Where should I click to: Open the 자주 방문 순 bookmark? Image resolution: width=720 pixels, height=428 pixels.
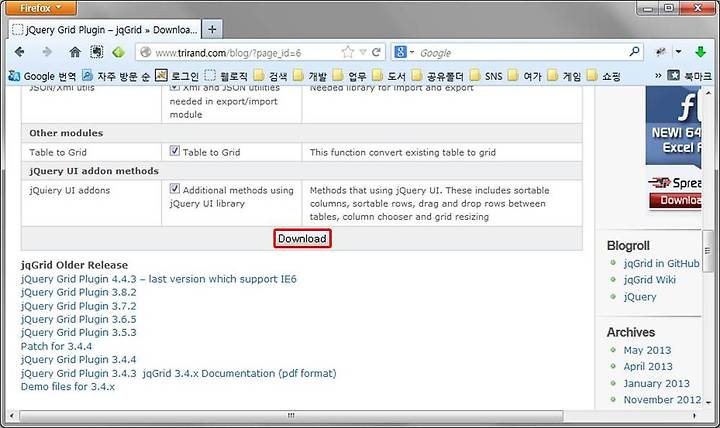[116, 76]
